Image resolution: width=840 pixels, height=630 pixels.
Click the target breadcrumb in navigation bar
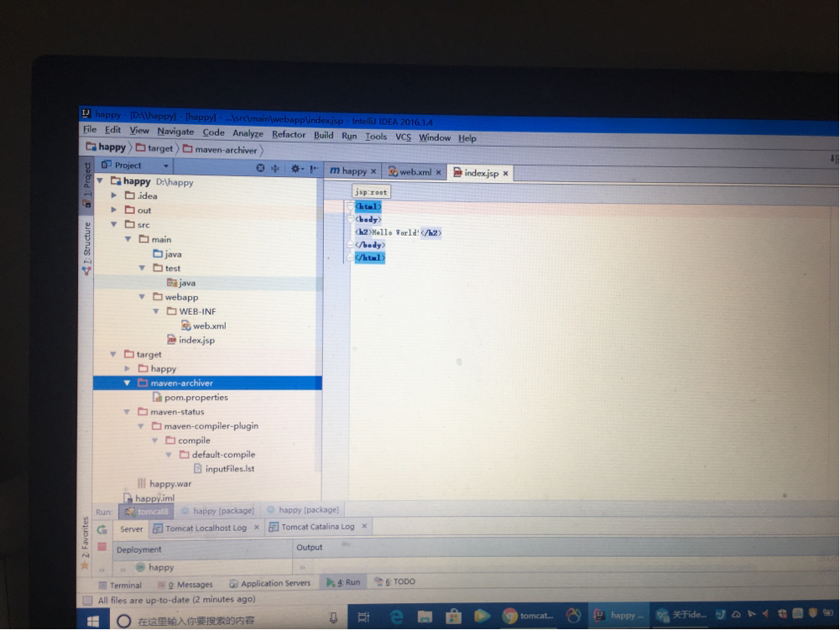pos(154,148)
